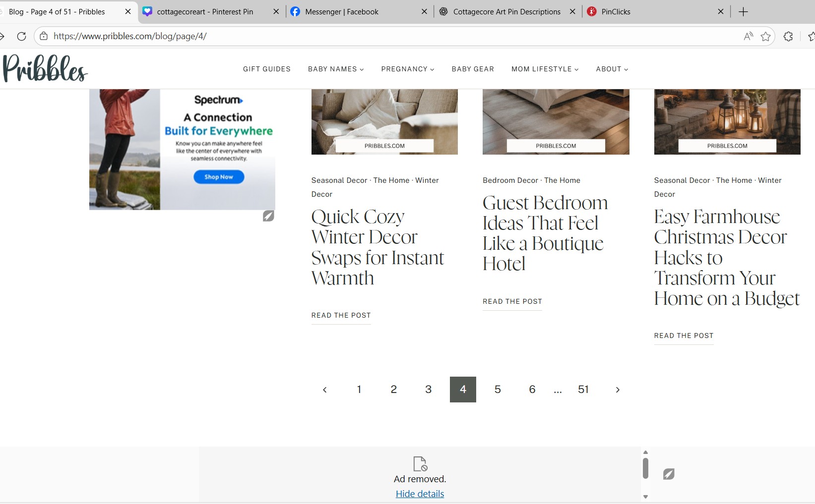The width and height of the screenshot is (815, 504).
Task: Expand the Pregnancy dropdown menu
Action: pos(407,69)
